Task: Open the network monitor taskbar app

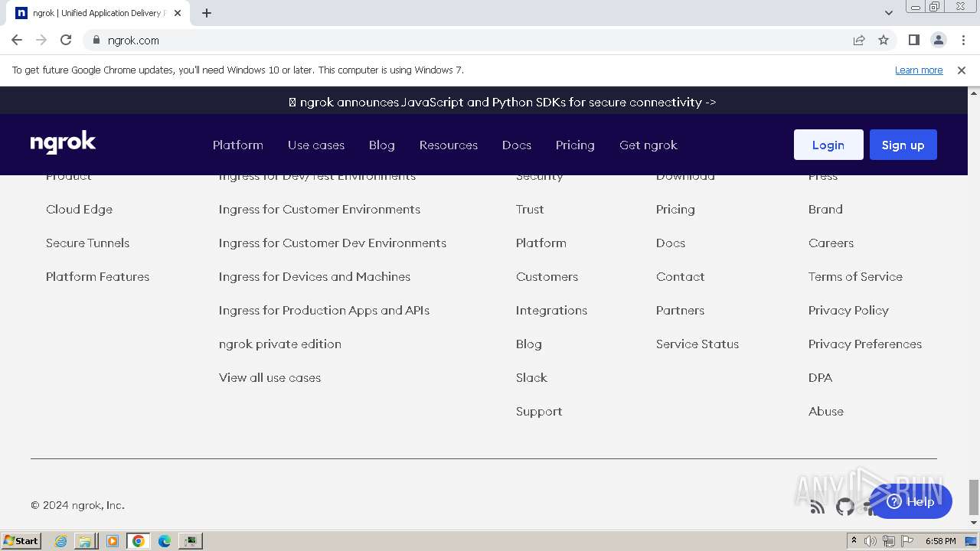Action: [x=190, y=541]
